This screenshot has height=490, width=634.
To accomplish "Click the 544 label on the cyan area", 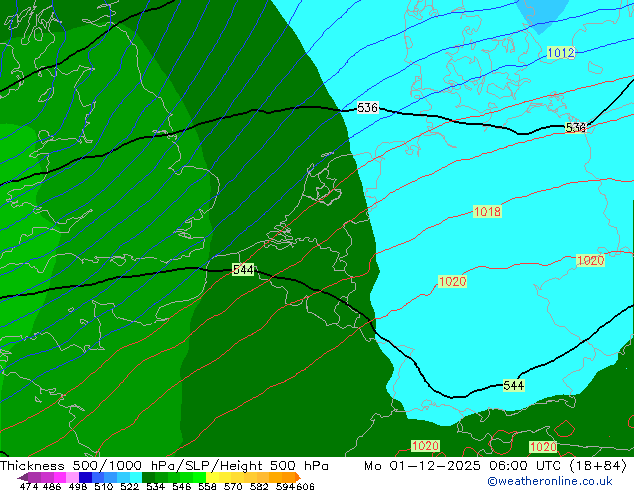I will (514, 385).
